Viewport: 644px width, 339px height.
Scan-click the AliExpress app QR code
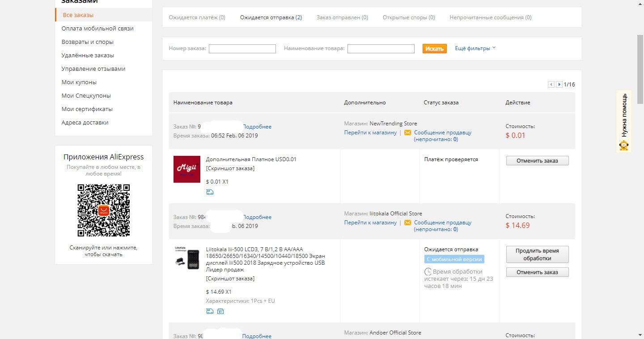(x=104, y=210)
